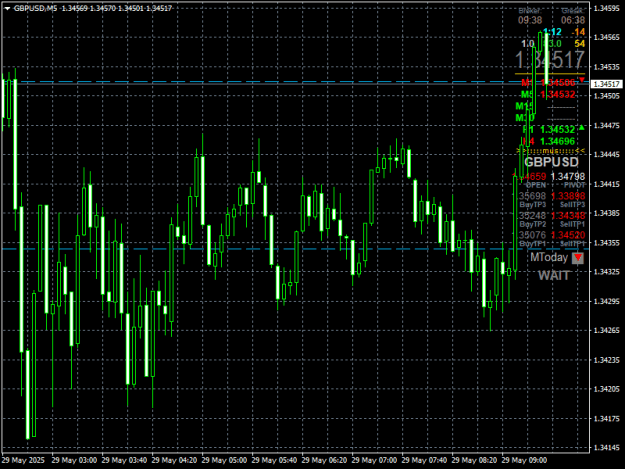Click the orange -14 value
625x469 pixels.
[x=578, y=32]
